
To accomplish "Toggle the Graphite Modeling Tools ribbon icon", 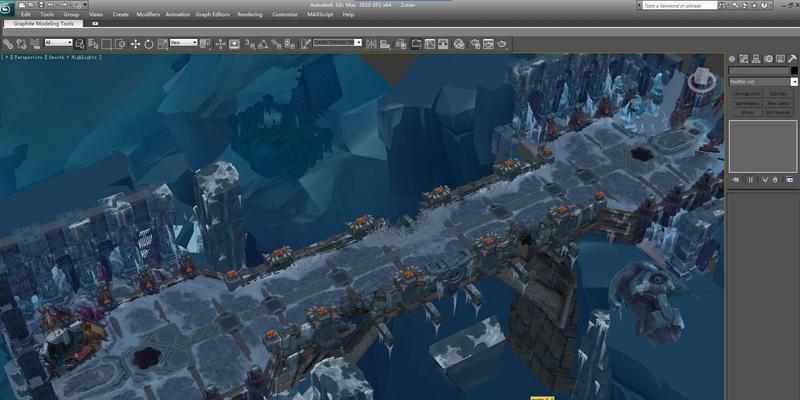I will coord(416,44).
